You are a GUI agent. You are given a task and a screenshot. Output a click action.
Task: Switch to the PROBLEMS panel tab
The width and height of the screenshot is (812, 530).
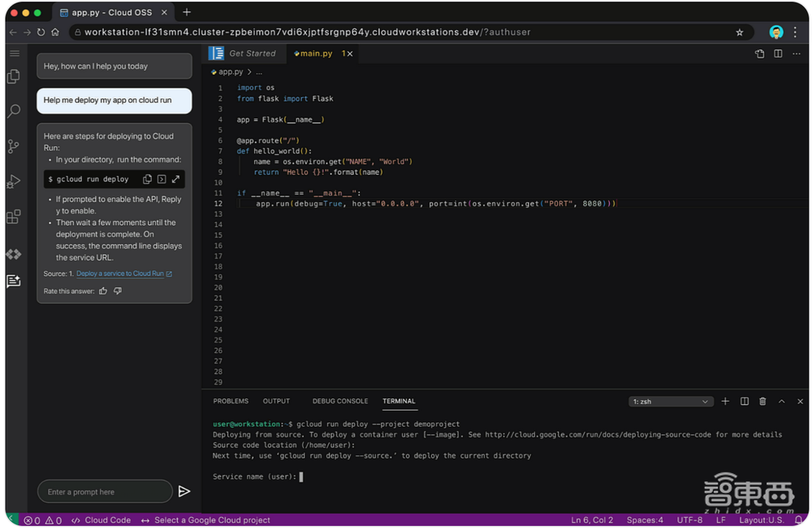[x=231, y=401]
